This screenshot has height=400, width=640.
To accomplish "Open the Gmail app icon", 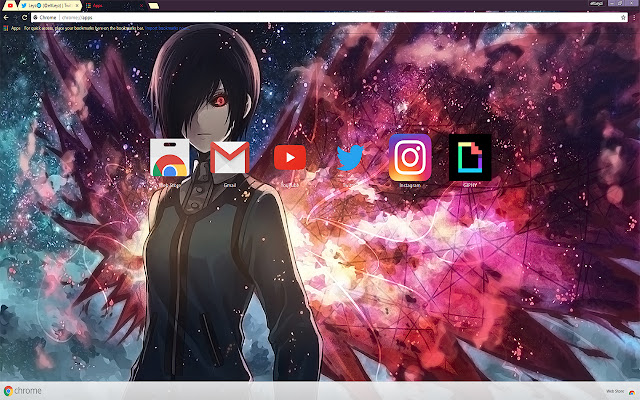I will tap(230, 158).
